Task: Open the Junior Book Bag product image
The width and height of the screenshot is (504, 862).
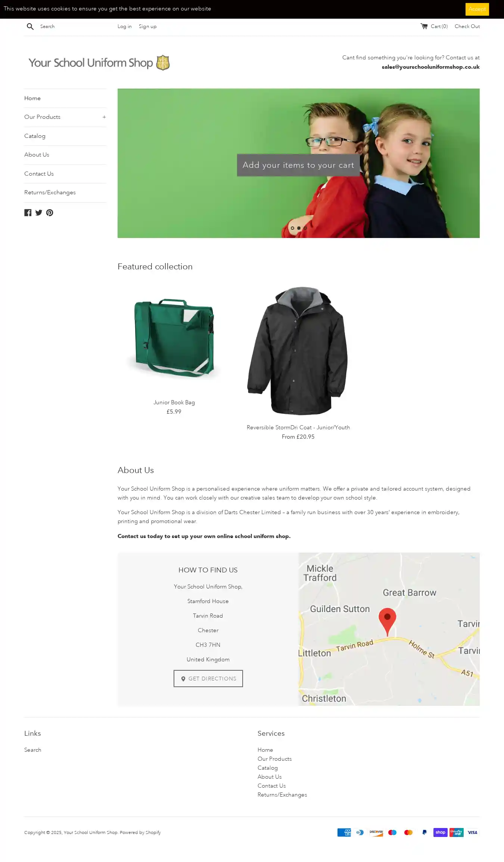Action: click(174, 338)
